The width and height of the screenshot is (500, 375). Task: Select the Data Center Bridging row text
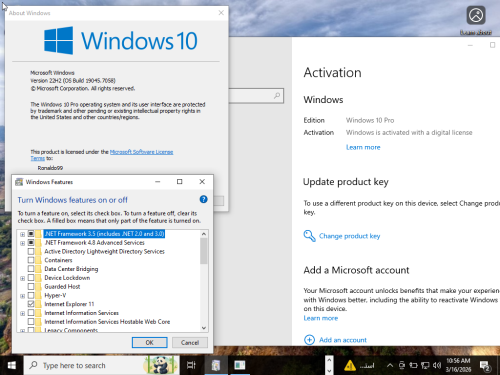(x=71, y=269)
